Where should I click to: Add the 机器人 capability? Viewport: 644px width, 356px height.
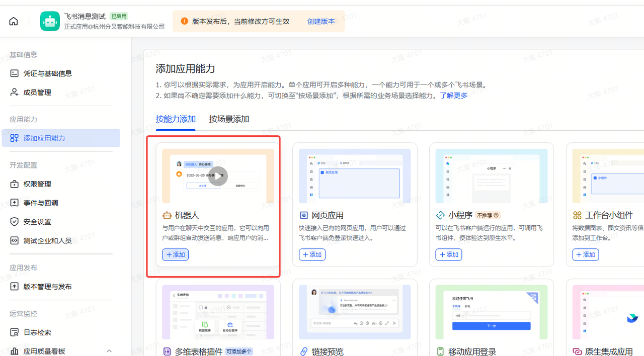point(176,254)
